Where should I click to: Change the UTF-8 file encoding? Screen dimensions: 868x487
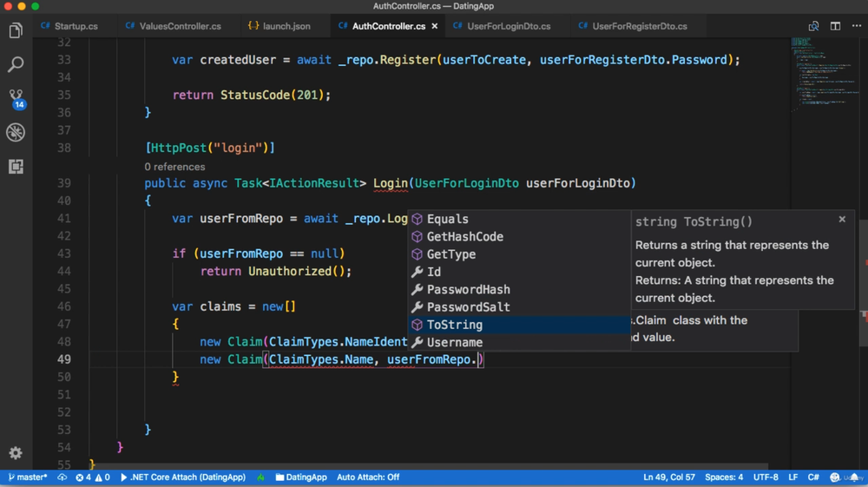click(766, 477)
